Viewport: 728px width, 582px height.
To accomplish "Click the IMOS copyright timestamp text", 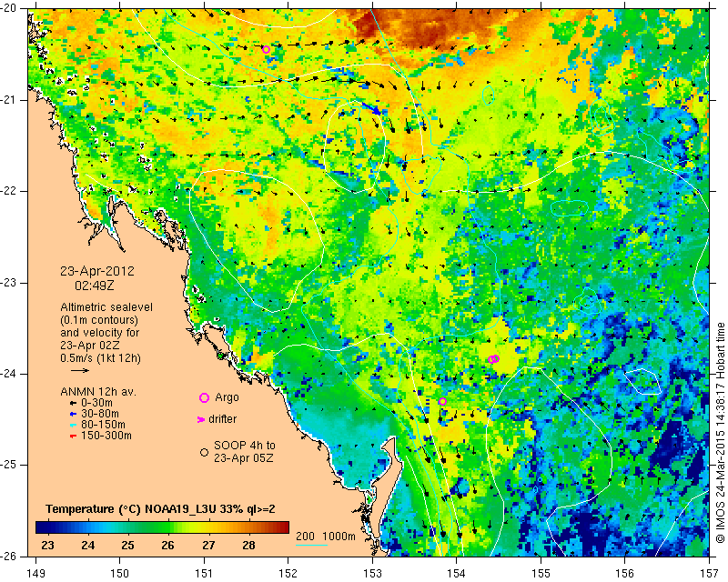I will point(720,432).
